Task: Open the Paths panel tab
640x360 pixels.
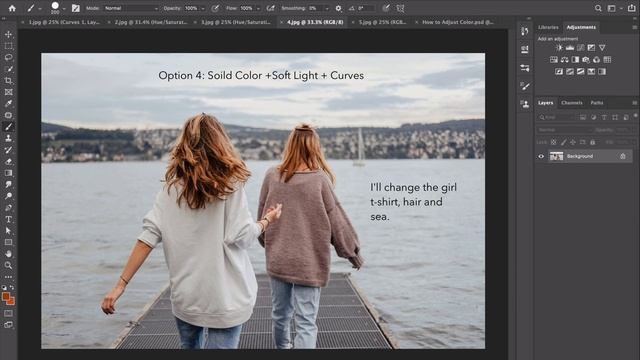Action: click(597, 103)
